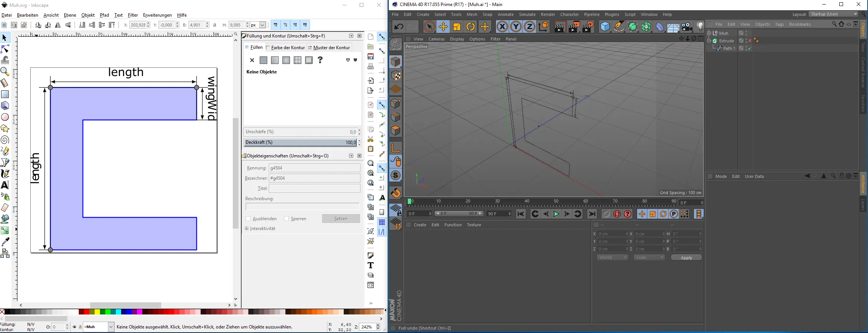The height and width of the screenshot is (333, 868).
Task: Click the Cinema 4D undo arrow
Action: pos(399,27)
